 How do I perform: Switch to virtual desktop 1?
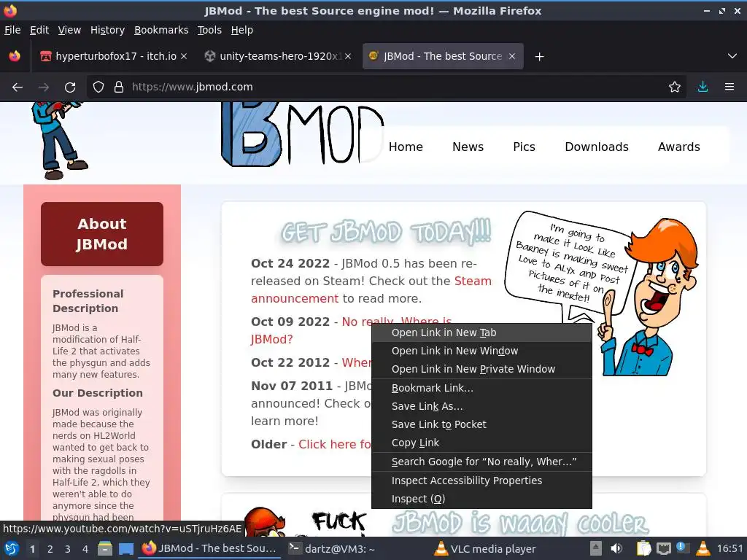(x=32, y=549)
